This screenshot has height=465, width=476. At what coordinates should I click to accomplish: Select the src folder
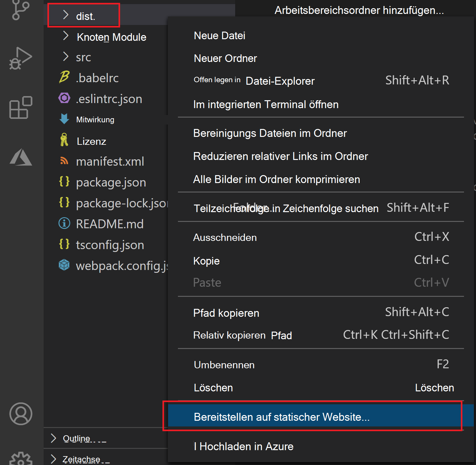83,58
